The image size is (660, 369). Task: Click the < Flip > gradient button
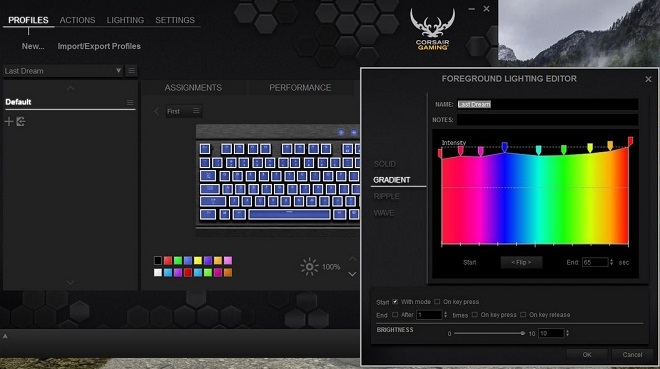521,262
